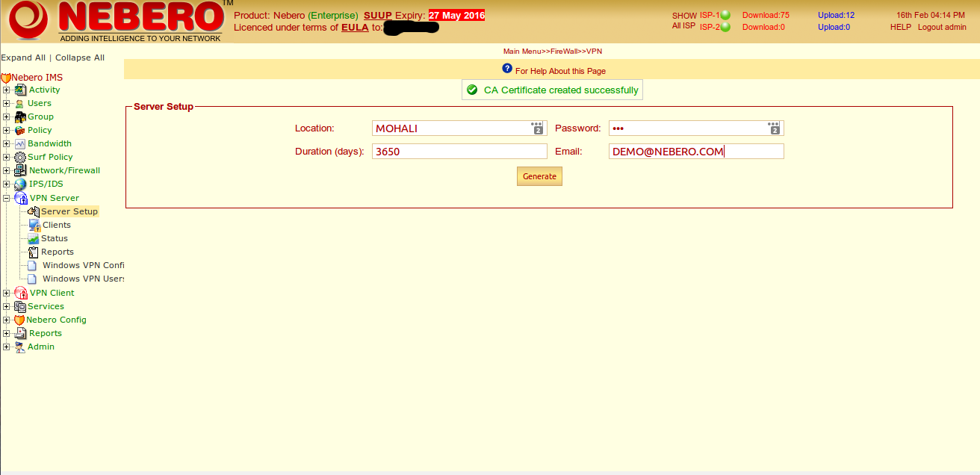
Task: Click the Nebero Config shield icon
Action: 19,320
